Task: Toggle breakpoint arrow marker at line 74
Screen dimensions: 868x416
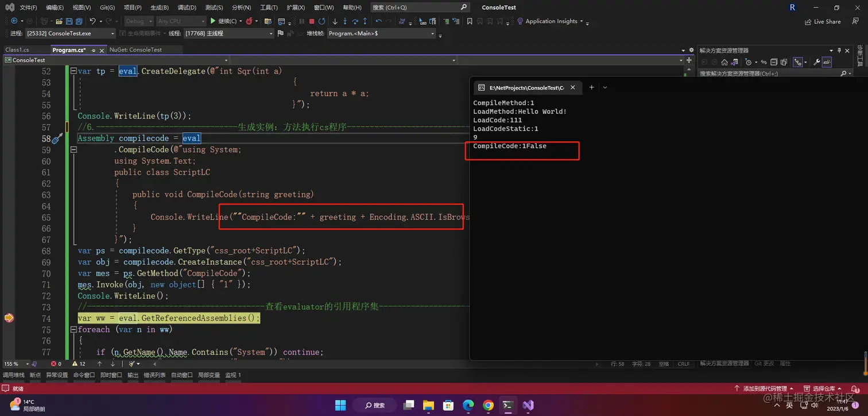Action: coord(9,318)
